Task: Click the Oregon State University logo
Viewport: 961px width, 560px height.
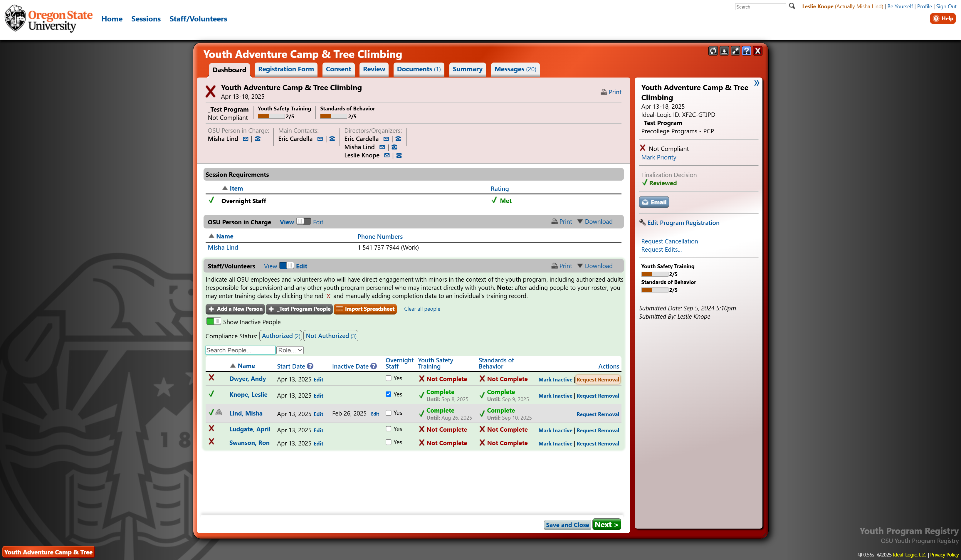Action: (x=48, y=19)
